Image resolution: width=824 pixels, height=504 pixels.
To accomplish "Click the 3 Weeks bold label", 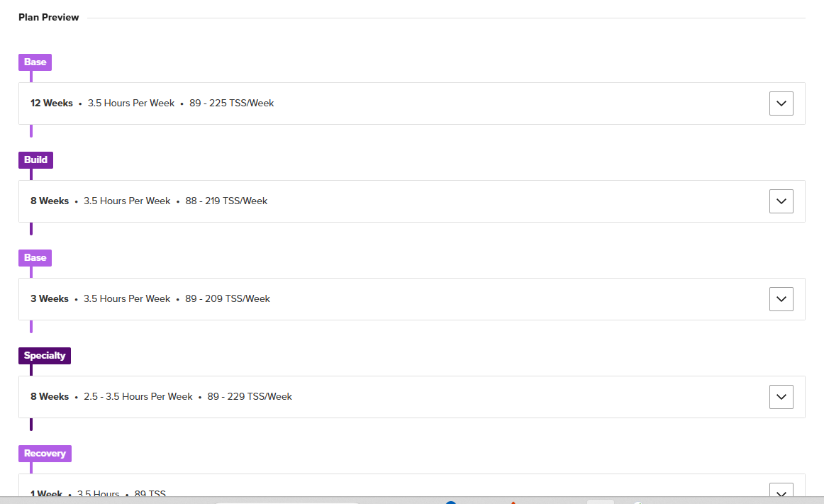I will (x=50, y=298).
